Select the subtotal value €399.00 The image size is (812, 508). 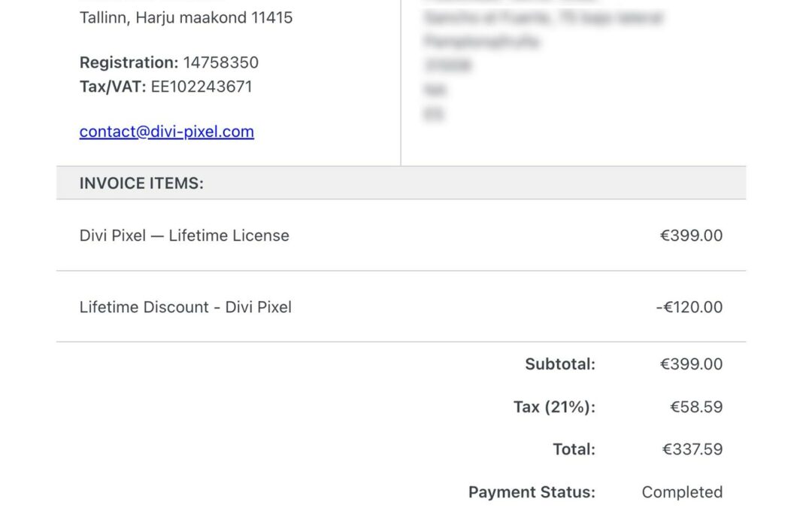[692, 364]
